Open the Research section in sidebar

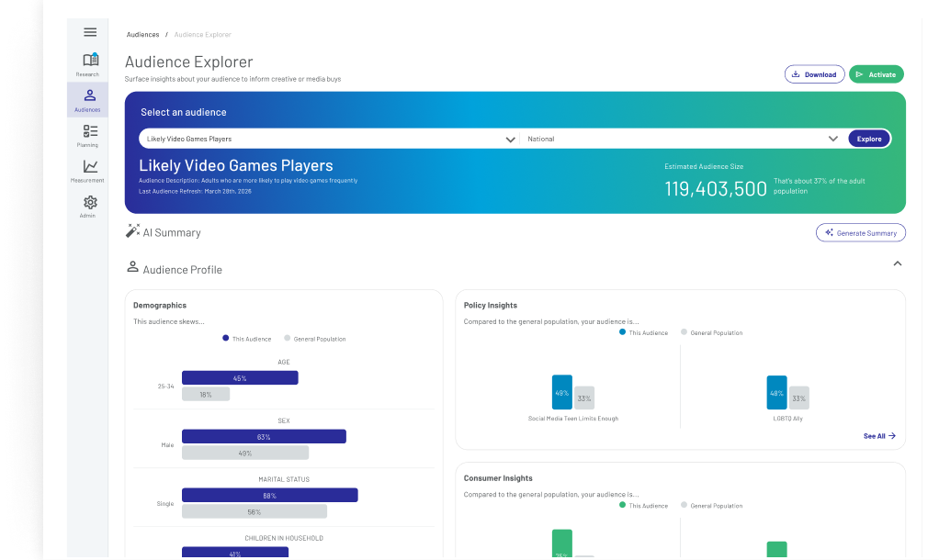[87, 64]
